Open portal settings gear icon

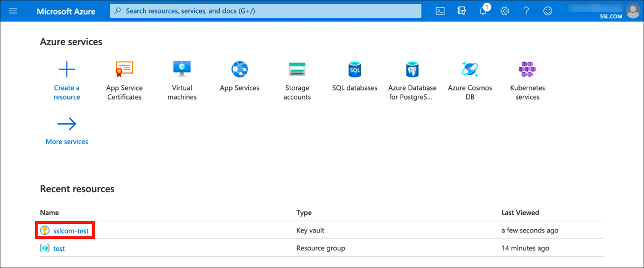(x=505, y=11)
